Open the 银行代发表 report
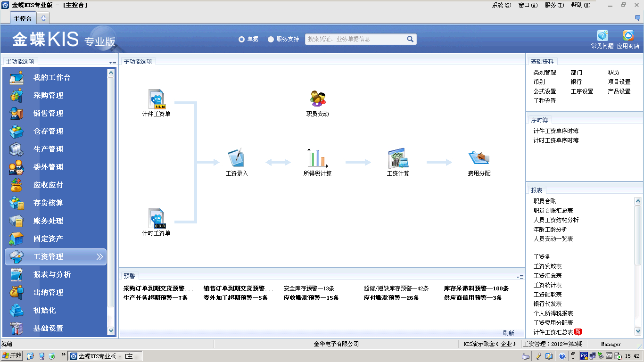The width and height of the screenshot is (644, 362). point(547,304)
